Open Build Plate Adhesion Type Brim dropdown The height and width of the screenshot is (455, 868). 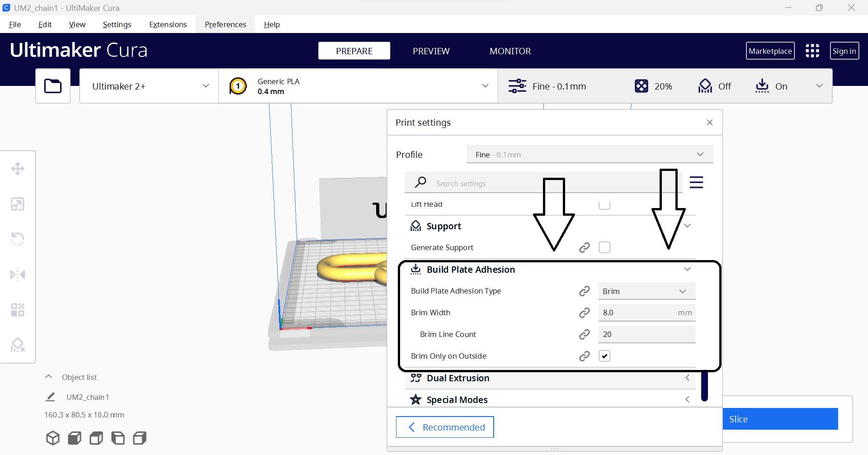pos(646,291)
